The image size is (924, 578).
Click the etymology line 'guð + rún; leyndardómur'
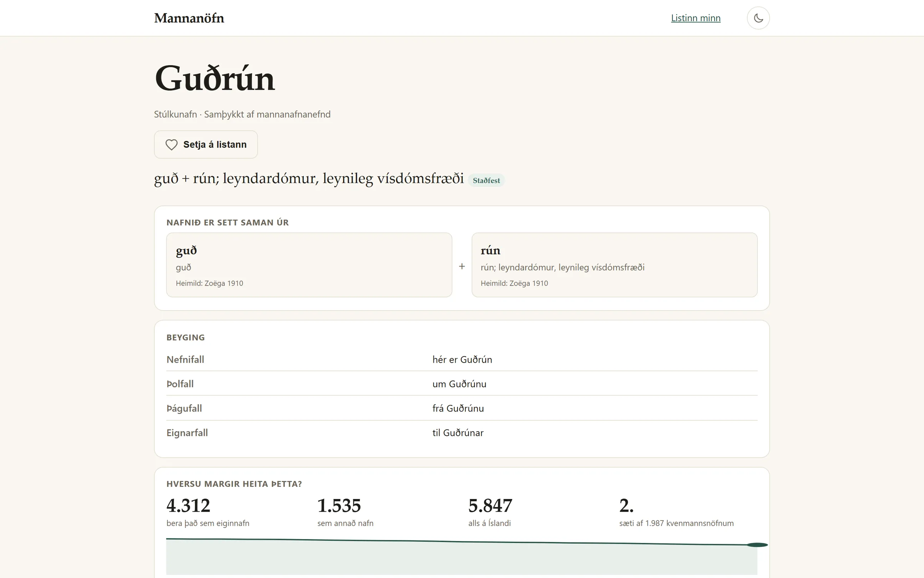[x=309, y=178]
